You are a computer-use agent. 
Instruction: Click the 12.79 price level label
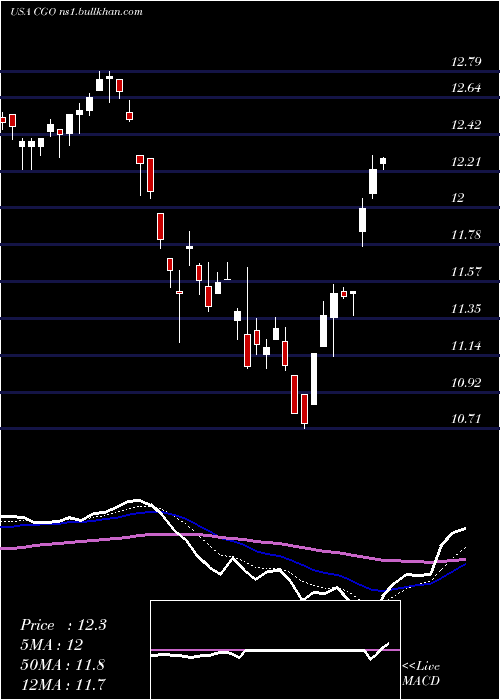click(466, 62)
